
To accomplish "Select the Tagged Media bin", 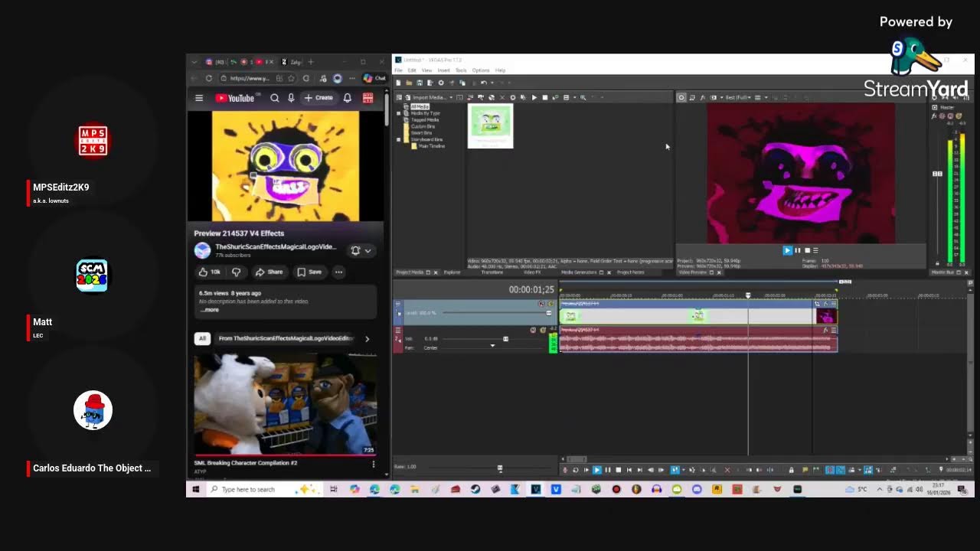I will 425,119.
